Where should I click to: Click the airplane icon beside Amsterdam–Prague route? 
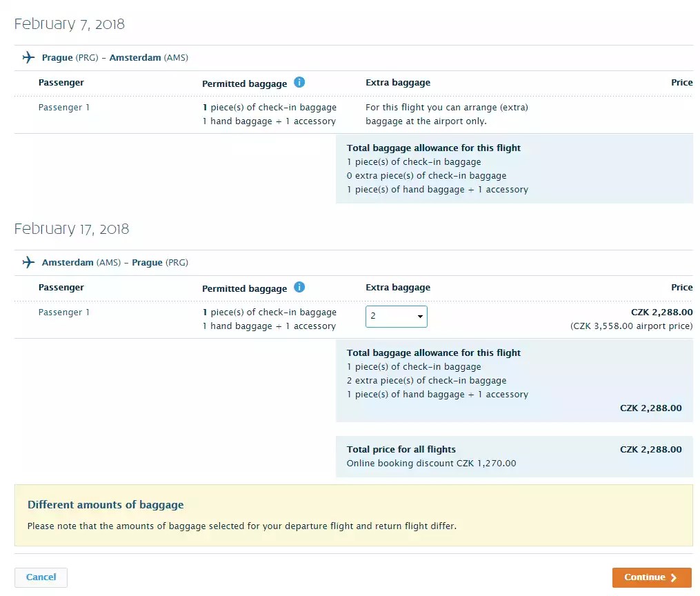[28, 262]
